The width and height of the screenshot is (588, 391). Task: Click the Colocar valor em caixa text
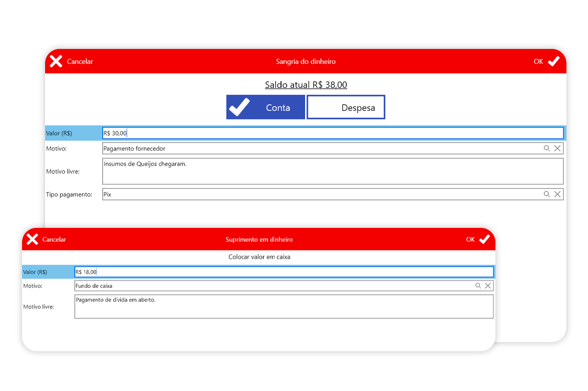(259, 257)
